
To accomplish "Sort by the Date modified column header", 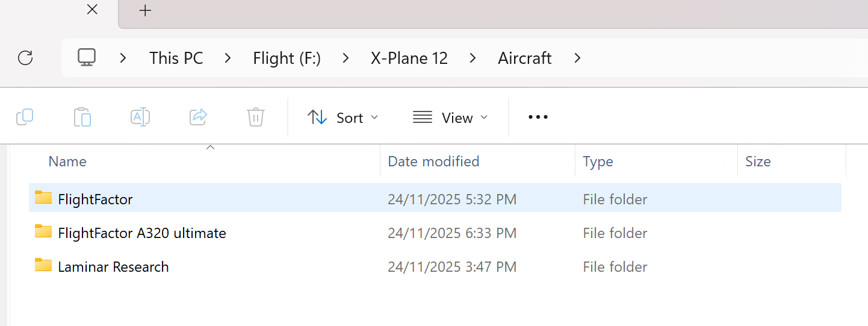I will (x=433, y=161).
